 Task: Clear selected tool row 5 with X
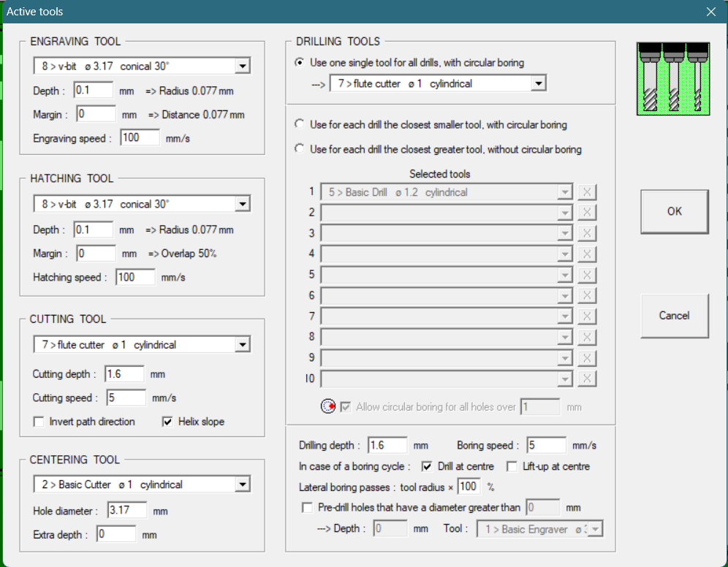[x=587, y=275]
